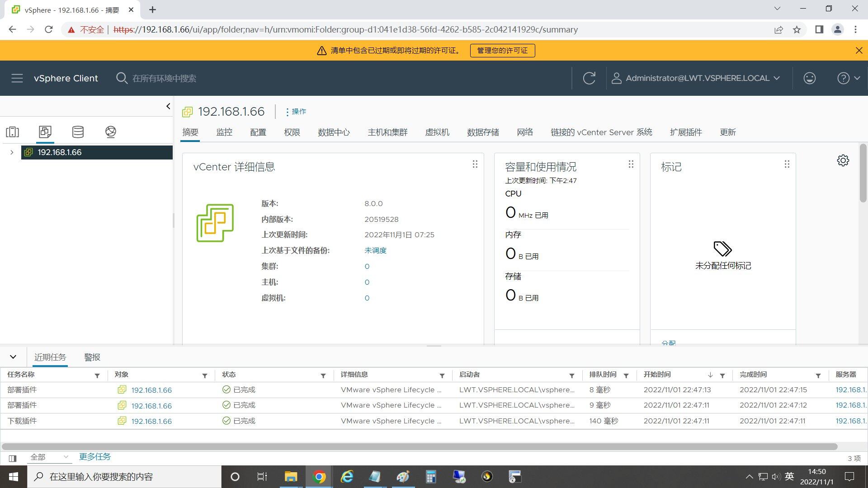Filter the 任务名称 column

coord(97,376)
